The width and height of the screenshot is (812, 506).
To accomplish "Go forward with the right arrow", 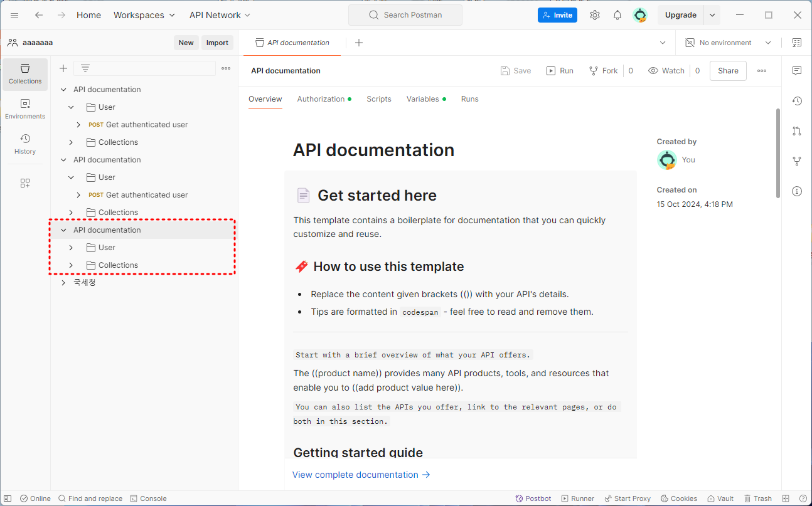I will click(61, 15).
